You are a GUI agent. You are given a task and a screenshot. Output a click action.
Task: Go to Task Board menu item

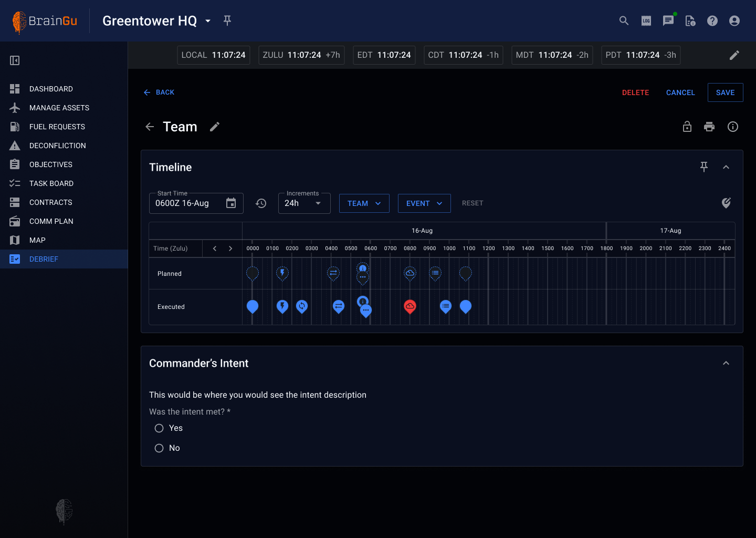51,183
